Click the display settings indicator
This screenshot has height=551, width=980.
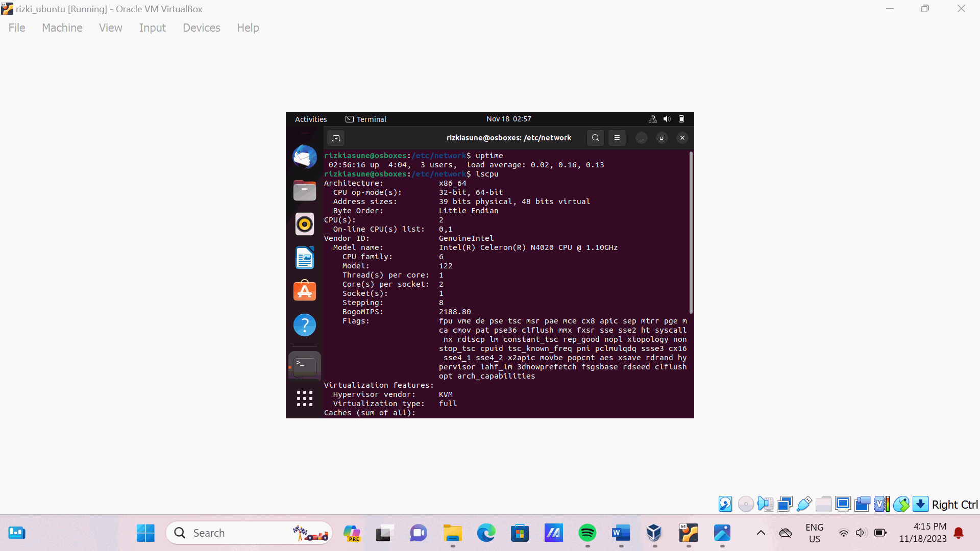click(843, 504)
